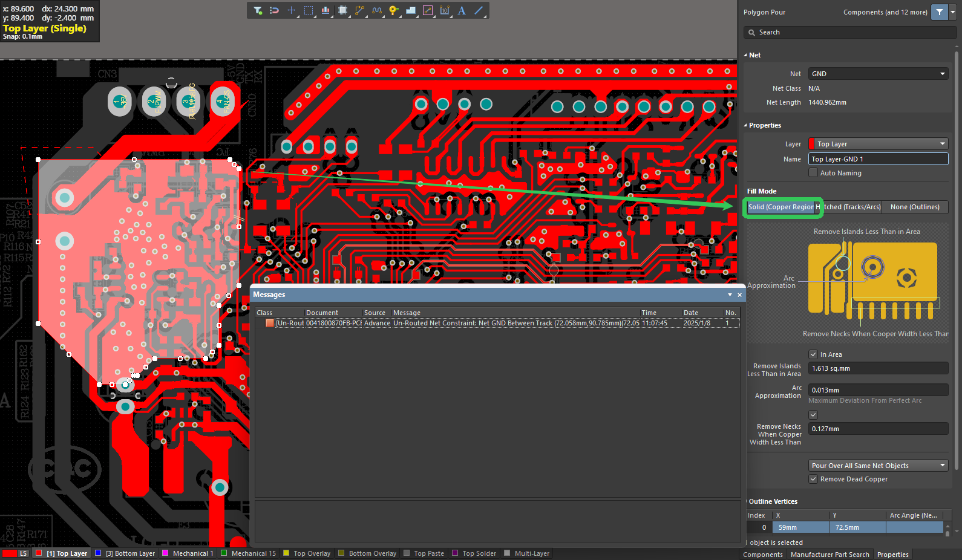962x560 pixels.
Task: Click the Arc Angle column header
Action: click(914, 515)
